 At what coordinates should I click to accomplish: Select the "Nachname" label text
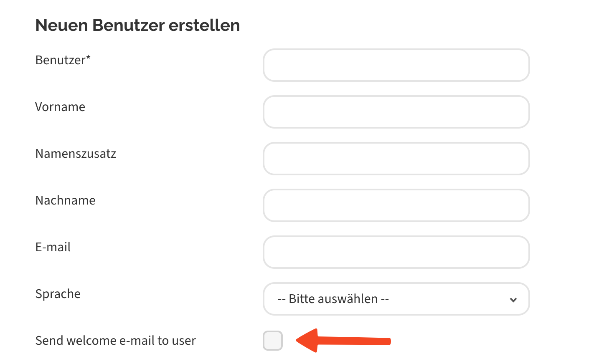[65, 200]
